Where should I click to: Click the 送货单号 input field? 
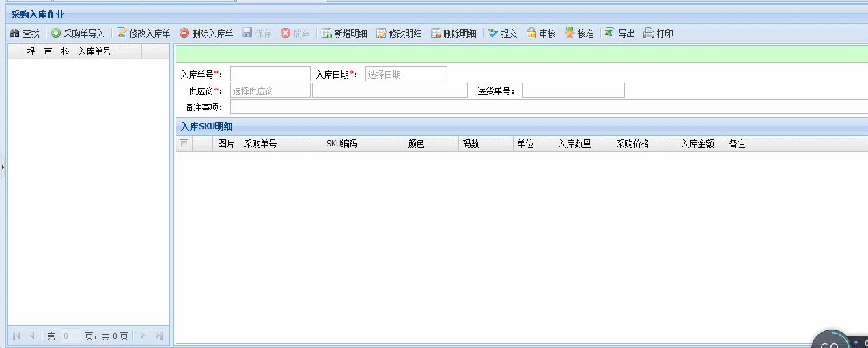573,90
